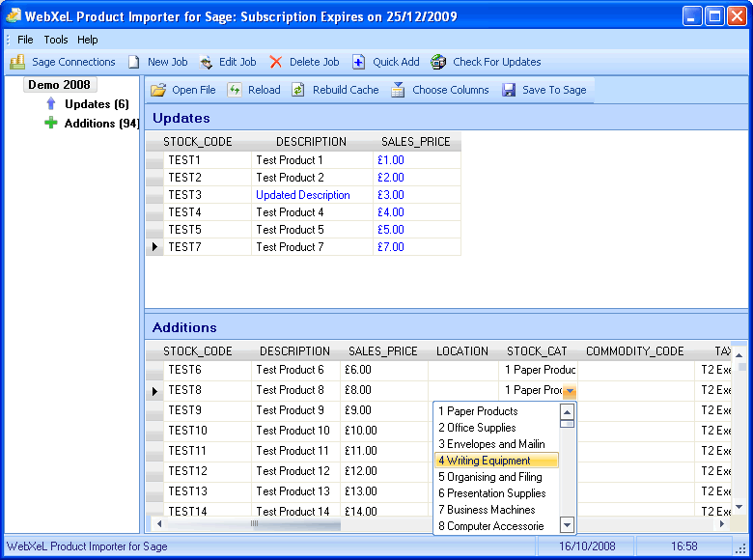Click the Edit Job text button
The width and height of the screenshot is (753, 560).
pos(237,62)
